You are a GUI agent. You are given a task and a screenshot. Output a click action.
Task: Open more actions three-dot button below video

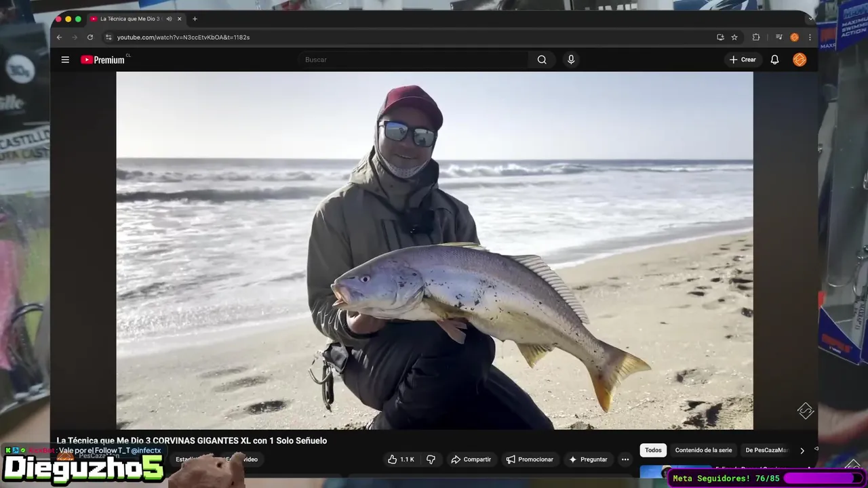point(625,460)
